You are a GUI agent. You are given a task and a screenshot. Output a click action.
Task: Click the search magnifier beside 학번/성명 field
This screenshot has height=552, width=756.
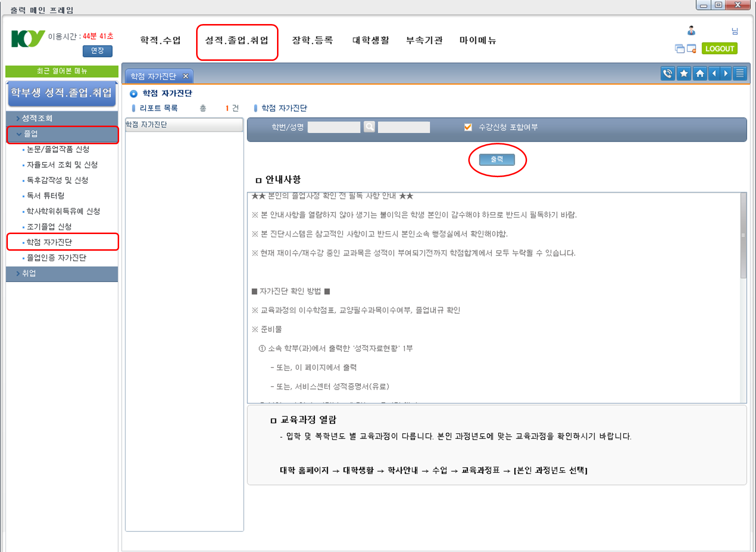pyautogui.click(x=369, y=127)
